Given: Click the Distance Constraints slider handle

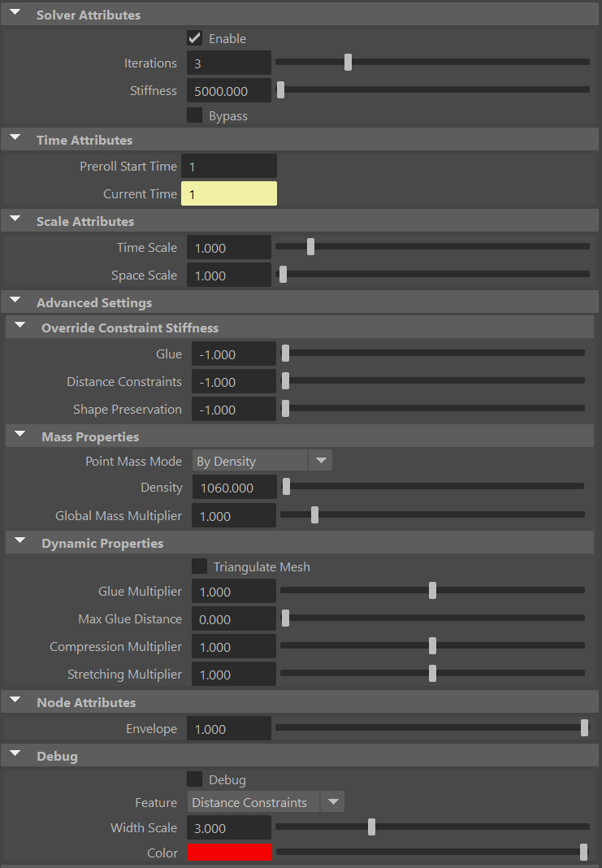Looking at the screenshot, I should pos(285,380).
